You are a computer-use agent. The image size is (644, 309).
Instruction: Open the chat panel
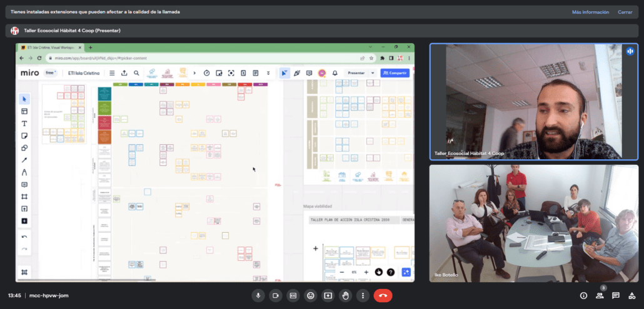(x=616, y=295)
